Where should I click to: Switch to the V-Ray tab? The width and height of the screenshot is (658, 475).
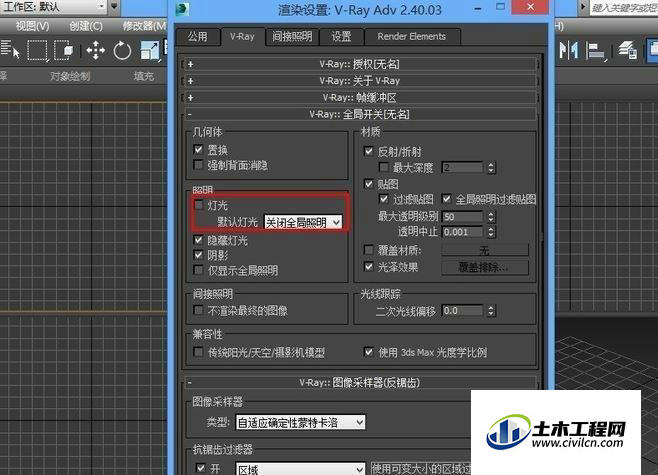coord(242,37)
